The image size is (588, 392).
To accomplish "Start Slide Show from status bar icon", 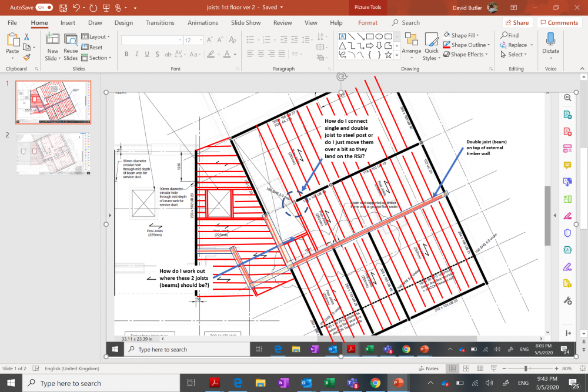I will pyautogui.click(x=493, y=368).
